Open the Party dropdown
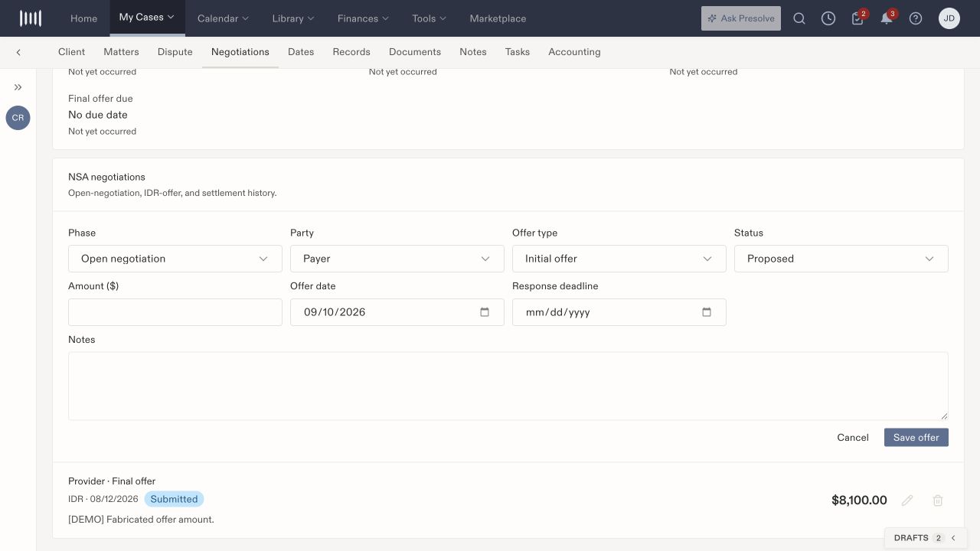The width and height of the screenshot is (980, 551). (x=397, y=259)
